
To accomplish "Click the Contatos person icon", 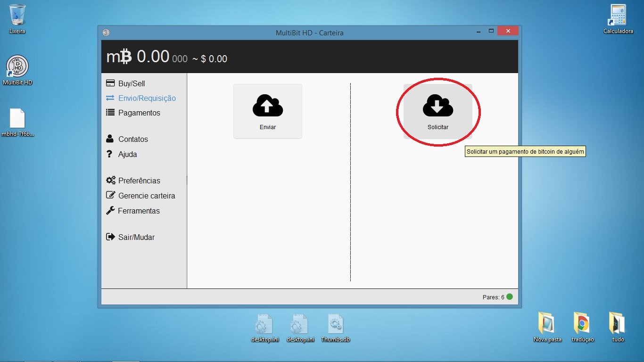I will coord(110,139).
